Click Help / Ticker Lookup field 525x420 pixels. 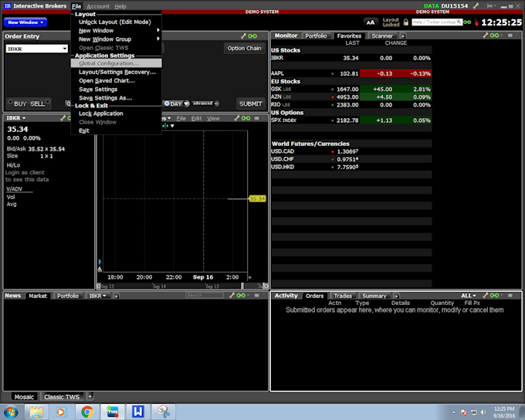(437, 22)
